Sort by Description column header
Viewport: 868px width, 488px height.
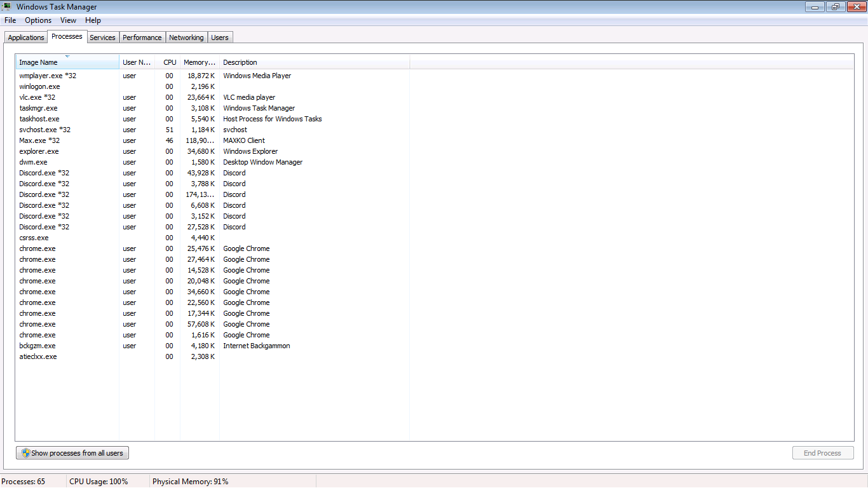pos(315,62)
